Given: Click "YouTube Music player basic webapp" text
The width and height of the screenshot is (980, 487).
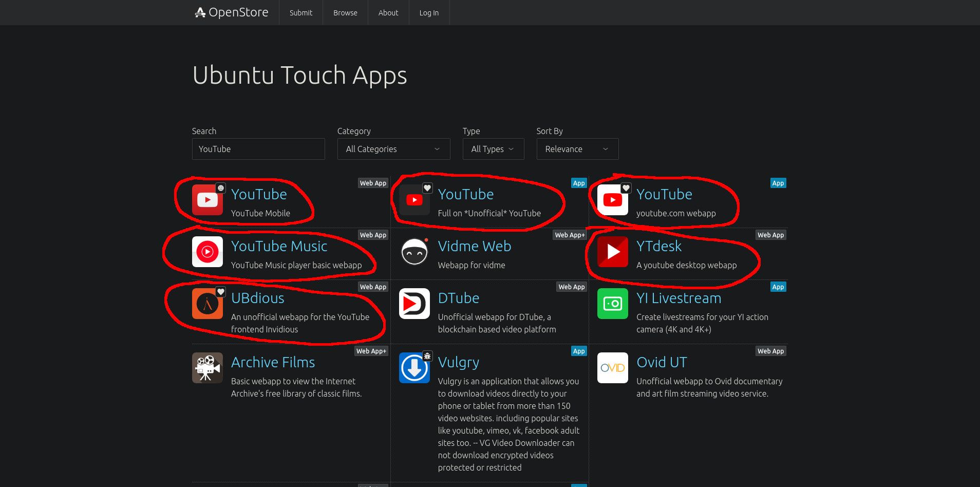Looking at the screenshot, I should tap(296, 265).
